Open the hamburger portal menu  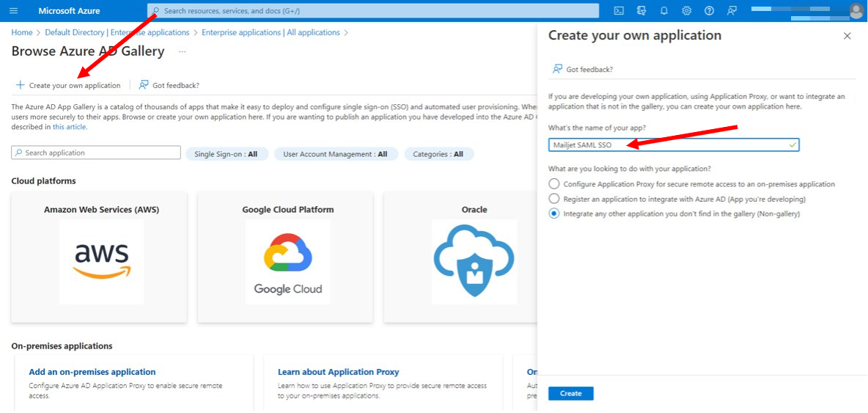click(14, 10)
